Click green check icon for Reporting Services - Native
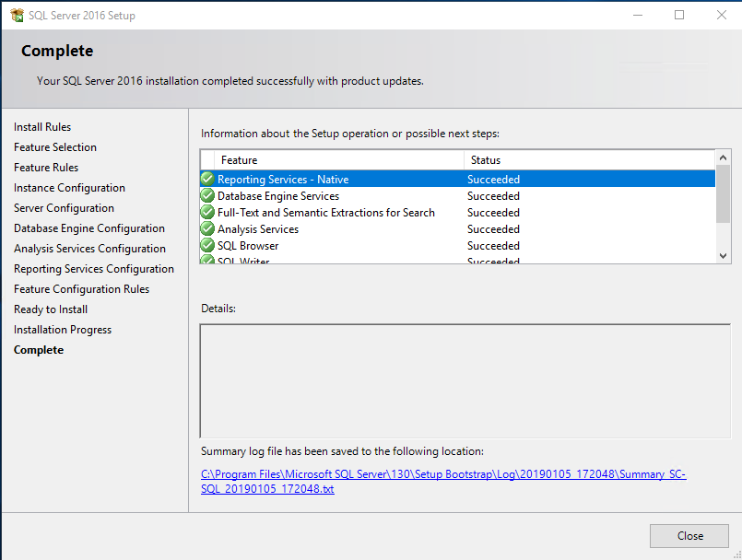742x560 pixels. (207, 179)
